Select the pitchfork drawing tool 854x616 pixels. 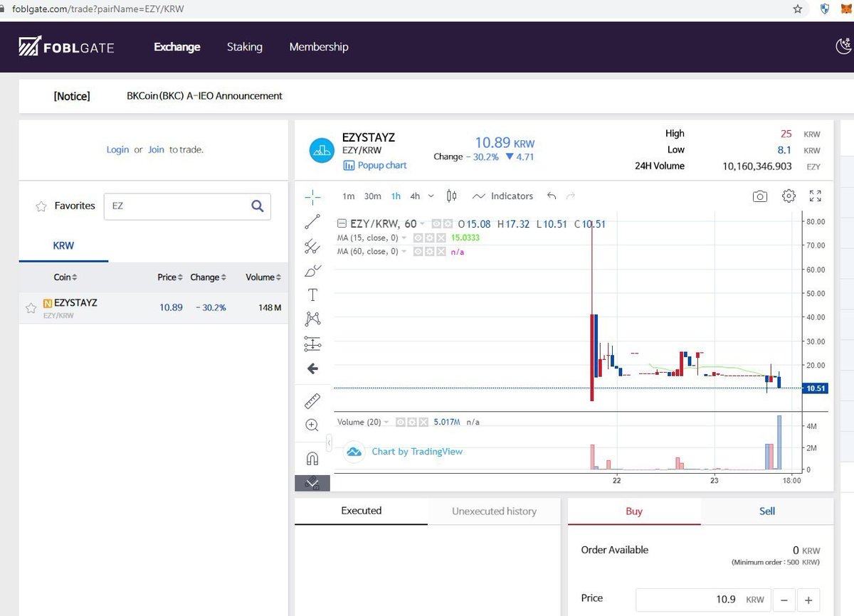[312, 246]
